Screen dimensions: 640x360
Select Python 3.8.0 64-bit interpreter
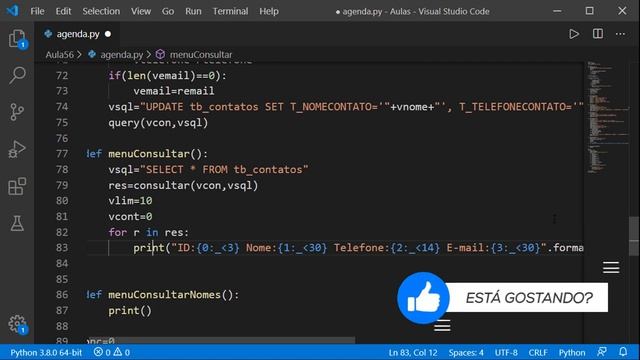pos(46,352)
